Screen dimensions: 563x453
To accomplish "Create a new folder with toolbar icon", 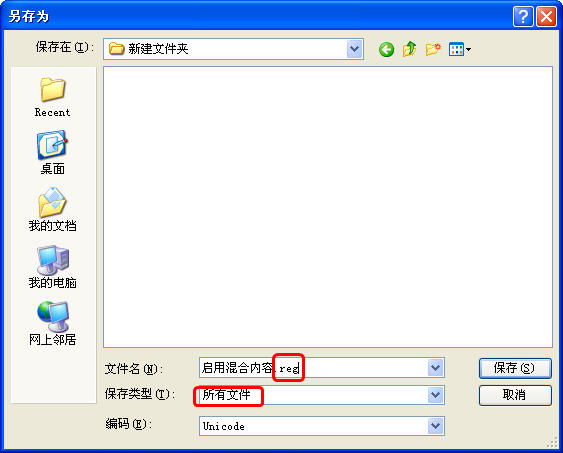I will click(x=433, y=49).
